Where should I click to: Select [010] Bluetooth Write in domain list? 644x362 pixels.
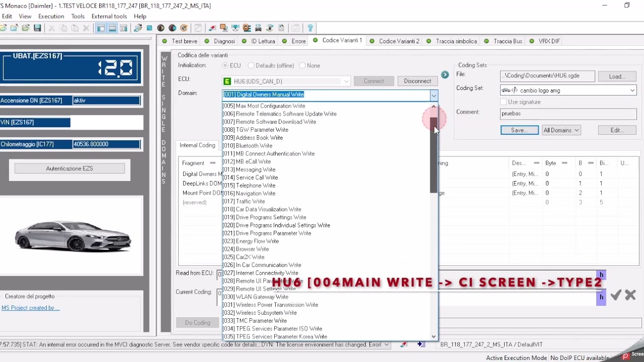(327, 146)
